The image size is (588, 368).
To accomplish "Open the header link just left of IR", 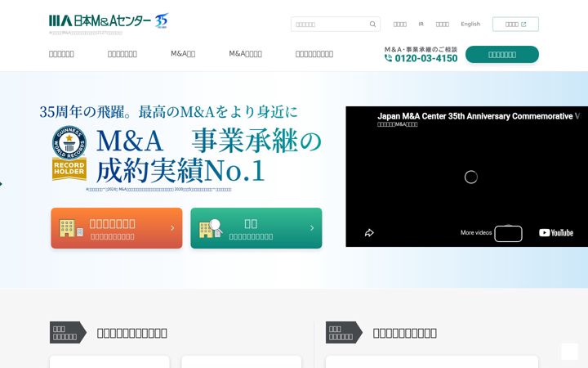I will (399, 24).
